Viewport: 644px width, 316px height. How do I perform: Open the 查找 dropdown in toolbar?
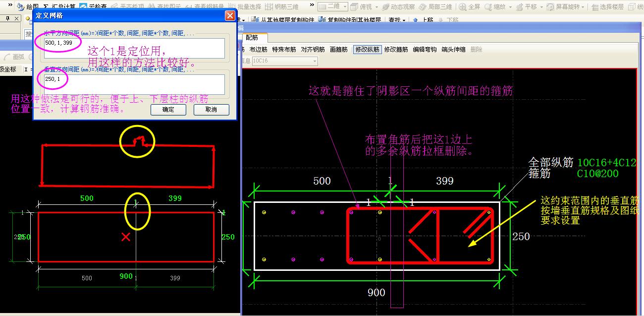pyautogui.click(x=397, y=20)
